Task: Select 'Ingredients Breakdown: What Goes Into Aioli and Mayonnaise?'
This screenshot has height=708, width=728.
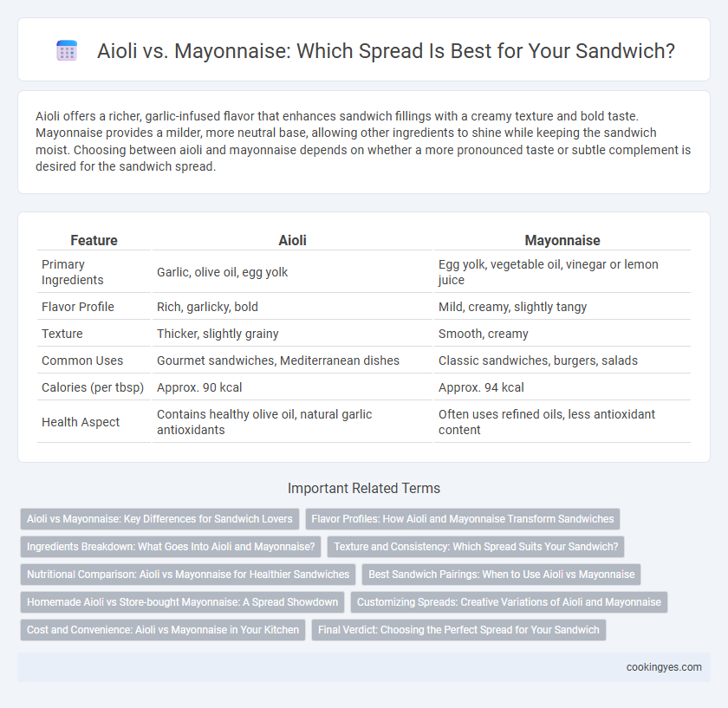Action: click(x=171, y=547)
